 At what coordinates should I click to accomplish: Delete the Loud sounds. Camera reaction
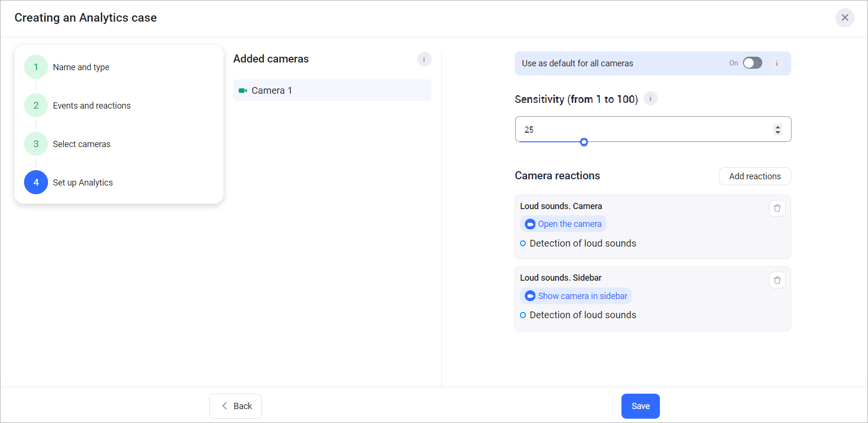coord(777,208)
